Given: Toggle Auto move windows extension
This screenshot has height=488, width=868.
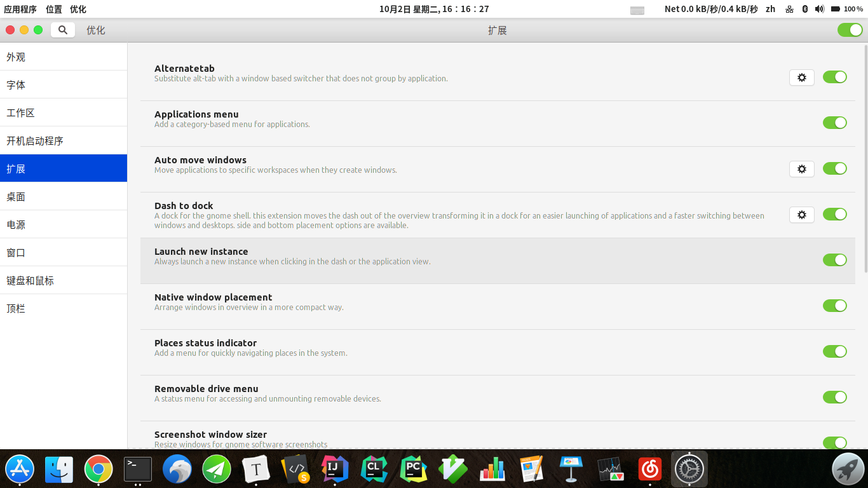Looking at the screenshot, I should click(835, 168).
